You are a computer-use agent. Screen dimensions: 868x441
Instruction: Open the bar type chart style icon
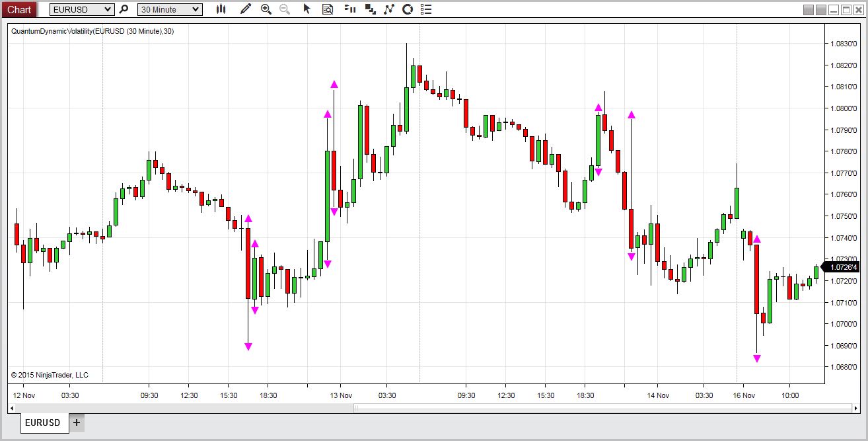(221, 9)
